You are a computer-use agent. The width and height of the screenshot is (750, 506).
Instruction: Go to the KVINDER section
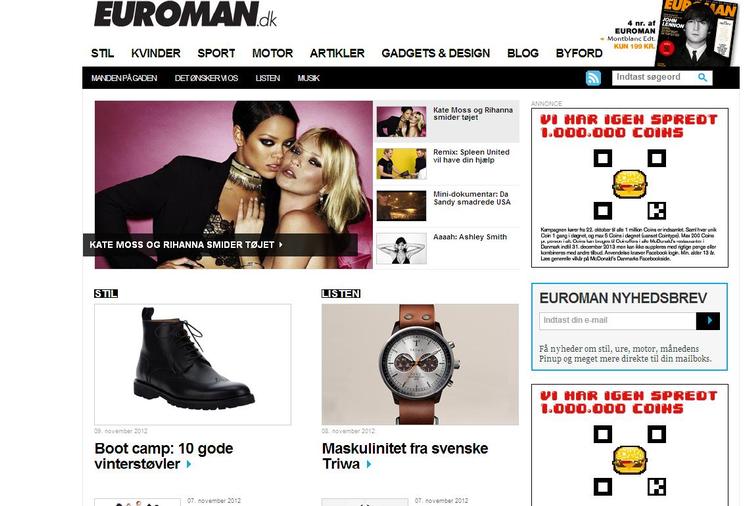tap(156, 53)
